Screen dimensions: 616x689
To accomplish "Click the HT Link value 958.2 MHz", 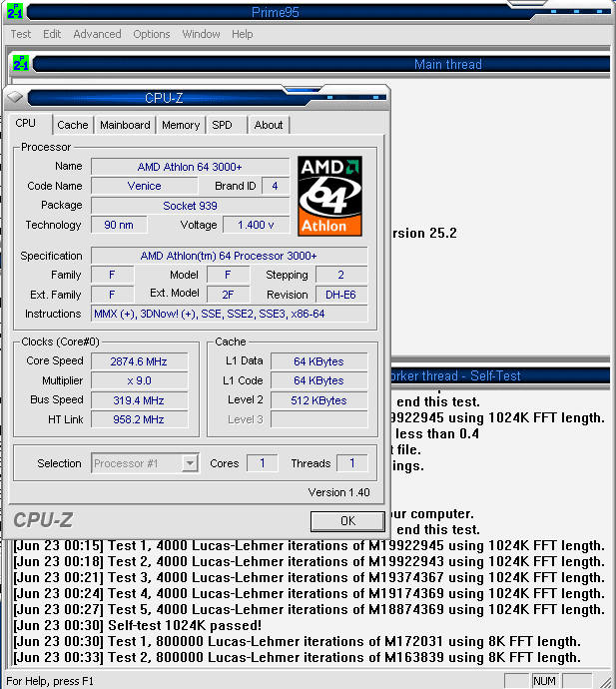I will click(139, 419).
